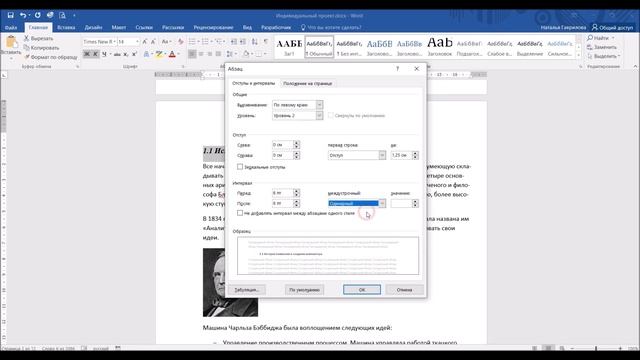Image resolution: width=640 pixels, height=360 pixels.
Task: Apply bulleted list in ribbon
Action: point(192,42)
